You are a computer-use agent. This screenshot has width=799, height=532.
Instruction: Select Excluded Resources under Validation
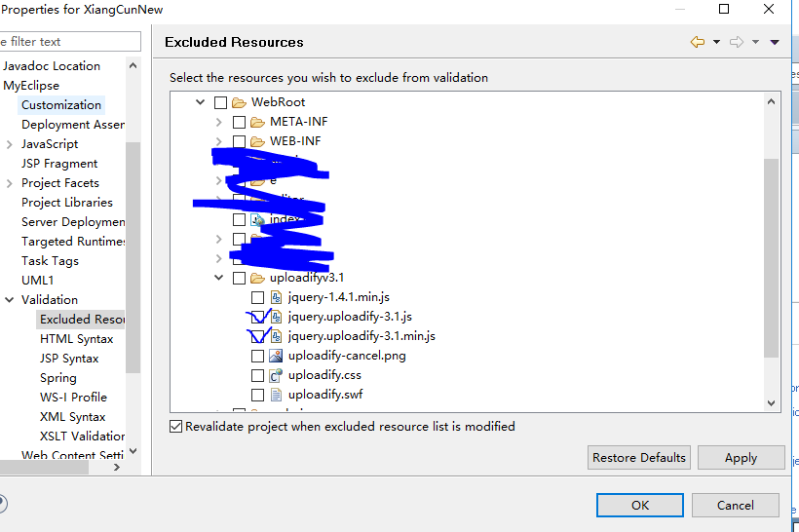[x=82, y=320]
